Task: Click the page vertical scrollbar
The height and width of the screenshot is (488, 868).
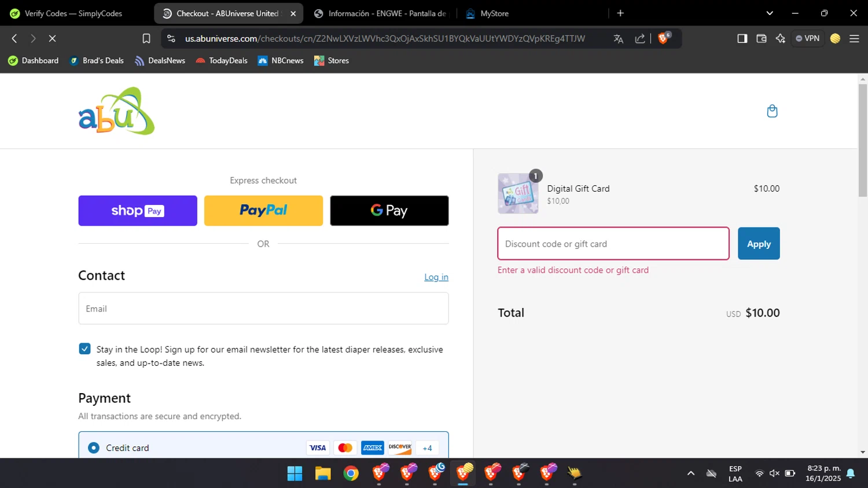Action: [863, 141]
